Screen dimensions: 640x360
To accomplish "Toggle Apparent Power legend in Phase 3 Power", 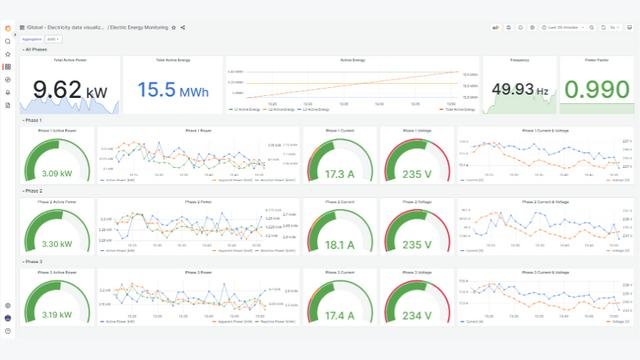I will pos(232,322).
